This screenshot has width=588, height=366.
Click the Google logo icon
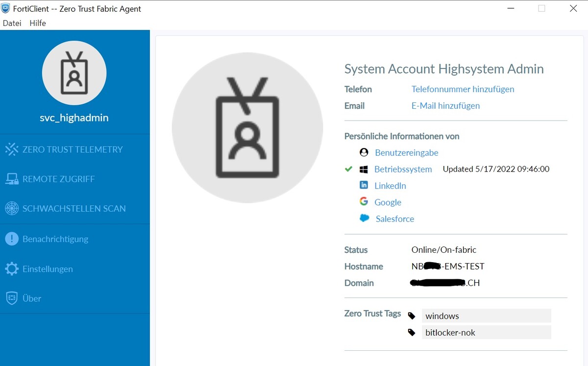coord(364,201)
